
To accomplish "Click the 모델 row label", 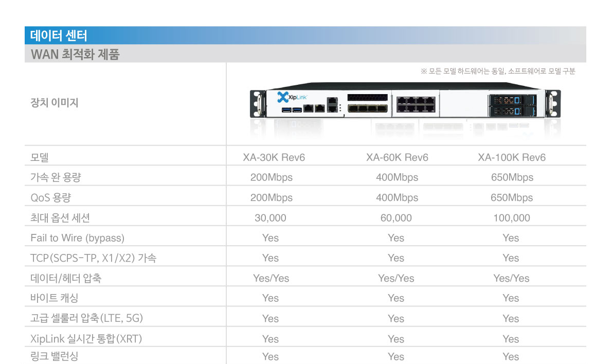I will (40, 157).
